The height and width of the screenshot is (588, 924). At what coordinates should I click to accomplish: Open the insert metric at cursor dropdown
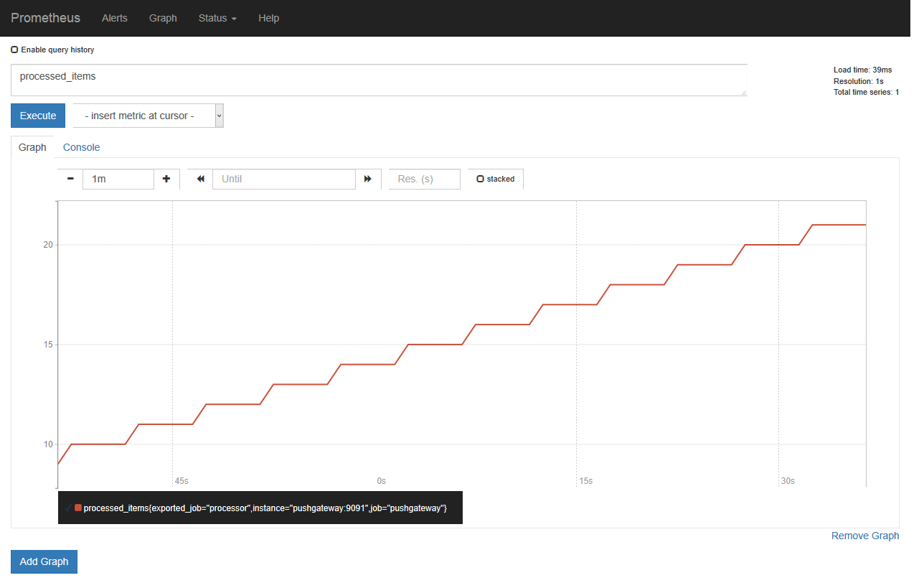tap(148, 115)
